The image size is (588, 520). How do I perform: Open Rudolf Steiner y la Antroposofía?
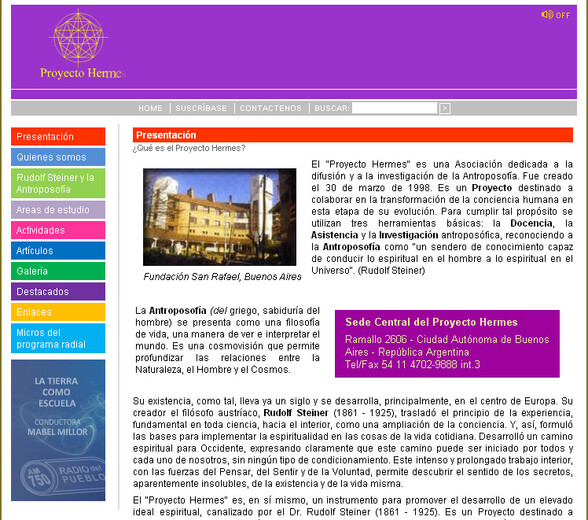click(58, 183)
